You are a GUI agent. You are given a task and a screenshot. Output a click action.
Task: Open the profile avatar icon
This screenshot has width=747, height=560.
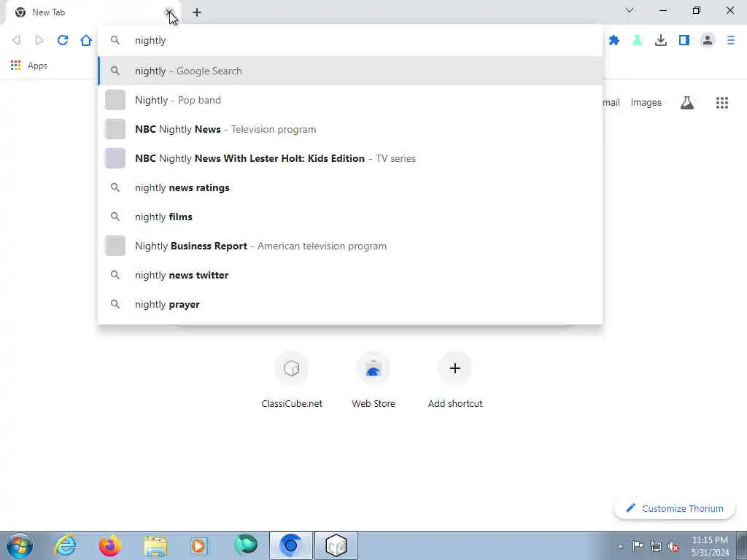tap(708, 41)
